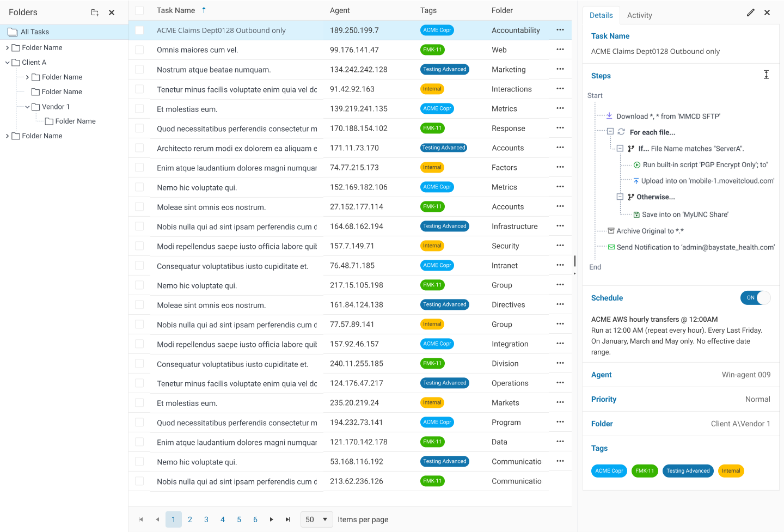
Task: Select All Tasks in the folder tree
Action: click(x=35, y=32)
